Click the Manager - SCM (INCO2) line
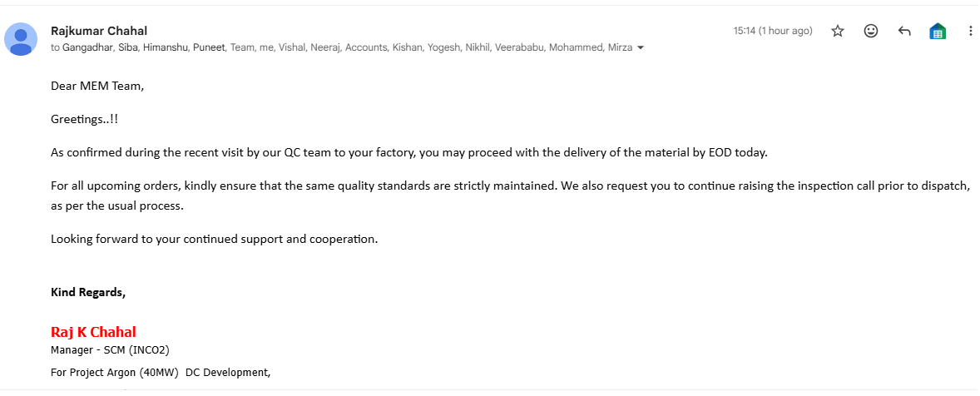Viewport: 980px width, 396px height. pos(110,350)
